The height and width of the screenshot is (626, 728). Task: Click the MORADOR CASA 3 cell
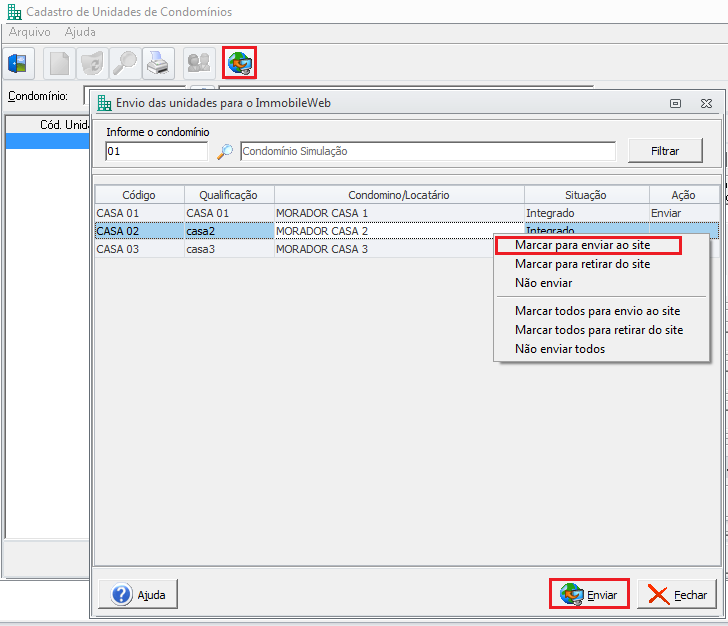click(x=384, y=249)
